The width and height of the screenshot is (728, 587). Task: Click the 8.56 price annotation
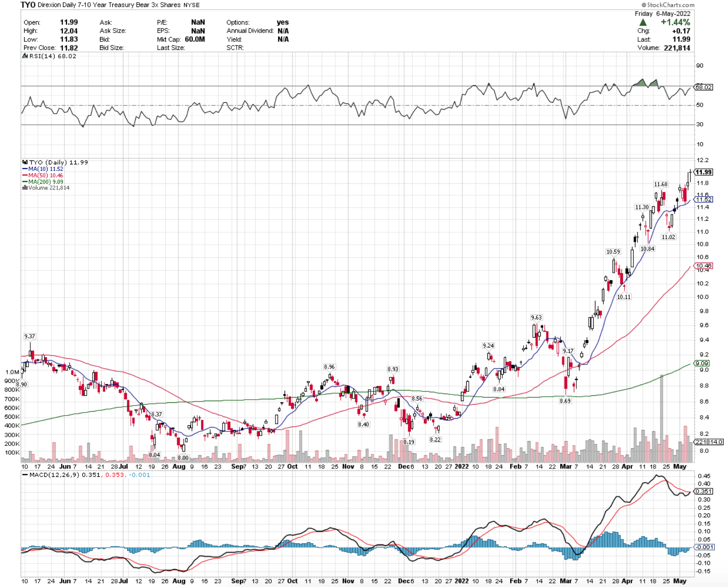[x=417, y=398]
